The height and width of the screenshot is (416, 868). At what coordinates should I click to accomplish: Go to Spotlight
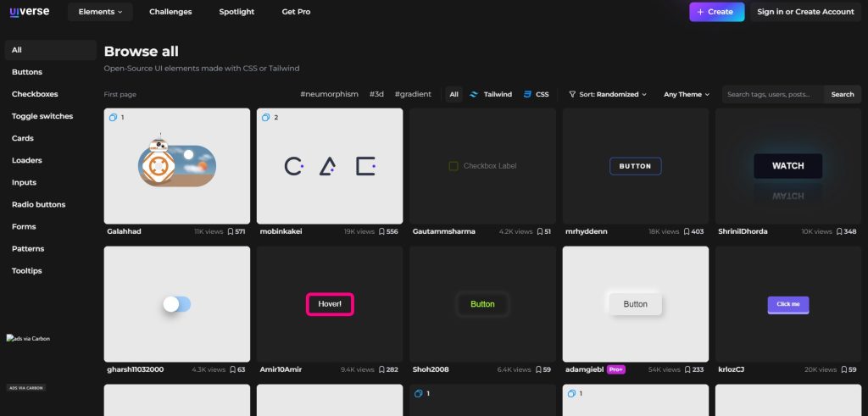tap(236, 12)
